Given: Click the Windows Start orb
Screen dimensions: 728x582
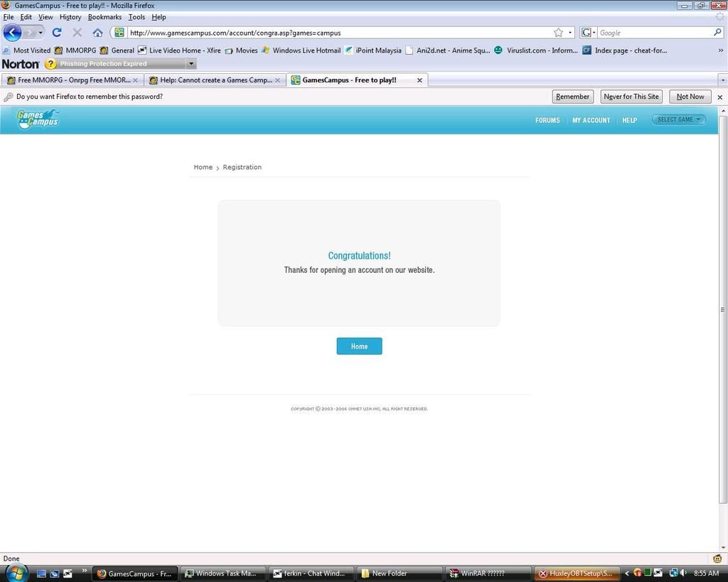Looking at the screenshot, I should (x=16, y=573).
